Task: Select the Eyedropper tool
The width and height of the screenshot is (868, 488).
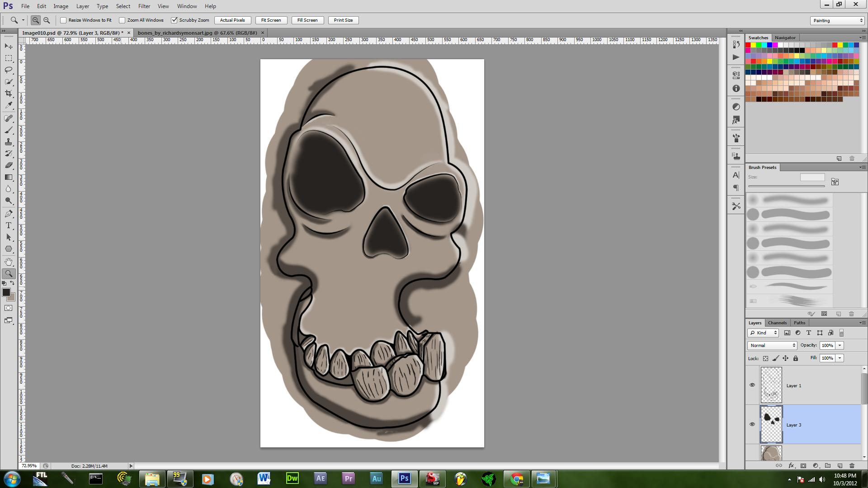Action: (9, 105)
